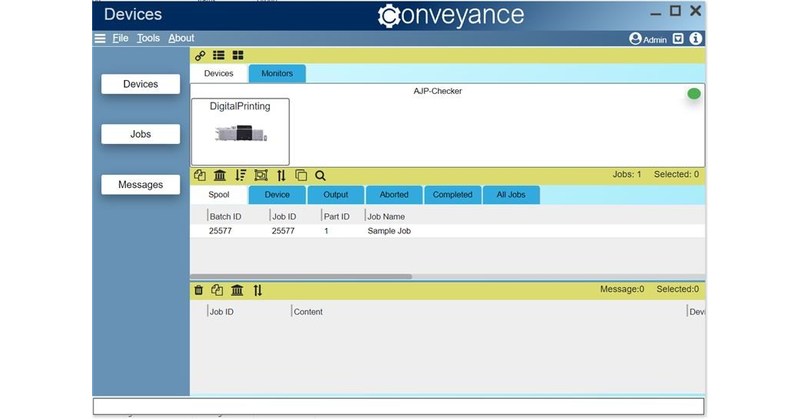Screen dimensions: 800x419
Task: Click the green AJP-Checker status indicator
Action: (x=694, y=94)
